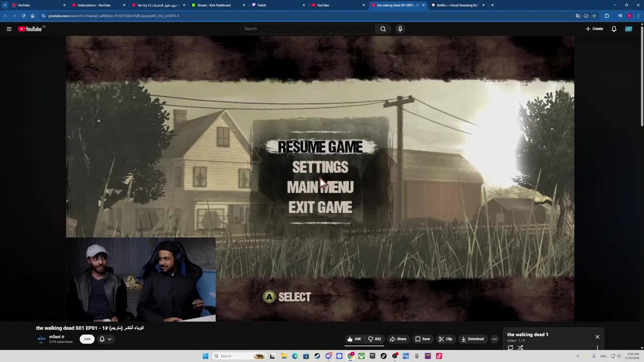Close the walking dead 1 playlist panel
Image resolution: width=644 pixels, height=362 pixels.
coord(597,337)
